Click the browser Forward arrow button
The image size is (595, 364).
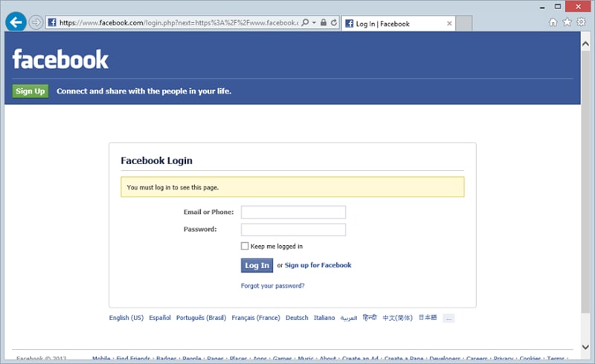(x=36, y=22)
